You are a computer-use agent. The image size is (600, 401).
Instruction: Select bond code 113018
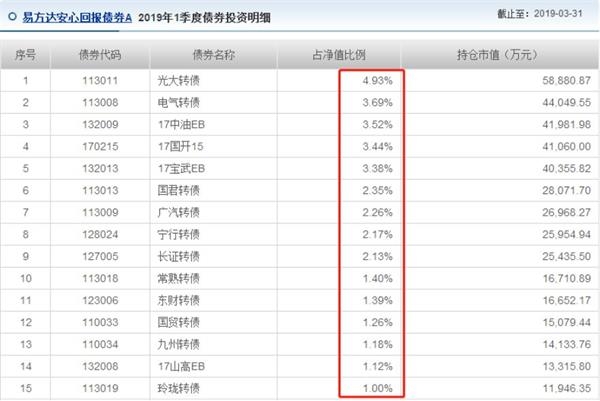click(100, 279)
